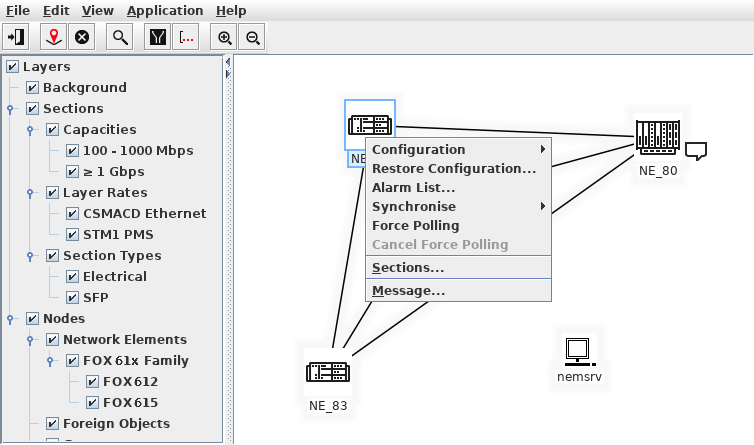Choose Alarm List... from context menu
The width and height of the screenshot is (754, 445).
[x=414, y=188]
